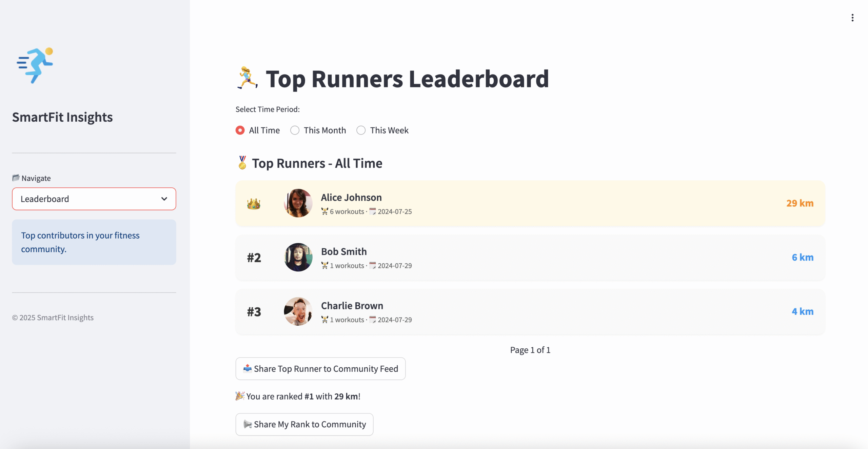Click the medal icon beside Top Runners
868x449 pixels.
click(242, 163)
